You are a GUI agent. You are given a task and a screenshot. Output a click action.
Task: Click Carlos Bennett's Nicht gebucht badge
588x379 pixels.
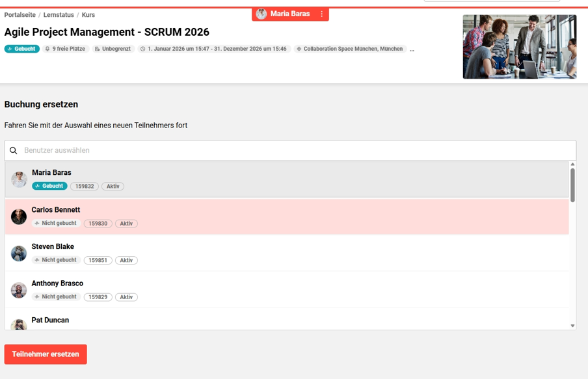(56, 223)
